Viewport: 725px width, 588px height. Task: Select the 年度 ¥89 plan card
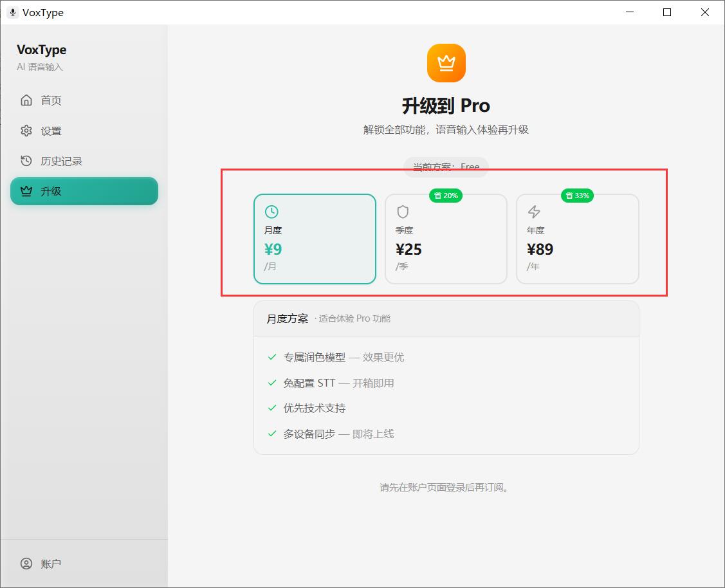(x=578, y=239)
